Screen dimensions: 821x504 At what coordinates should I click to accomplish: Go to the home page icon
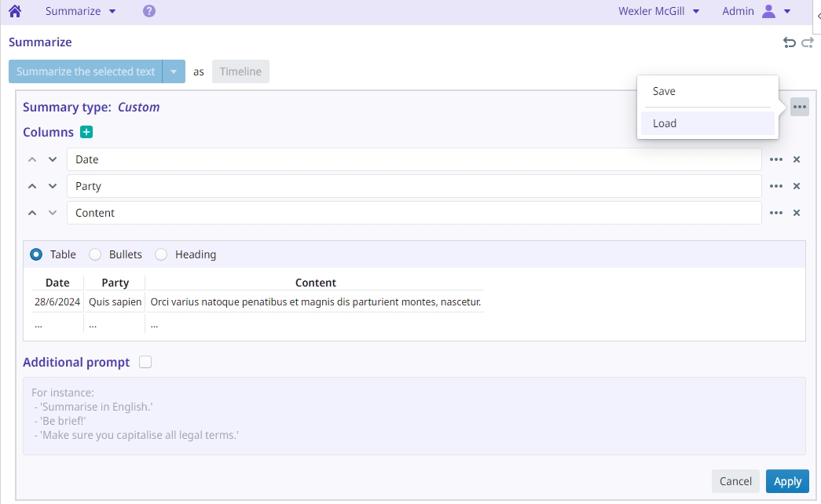coord(15,12)
